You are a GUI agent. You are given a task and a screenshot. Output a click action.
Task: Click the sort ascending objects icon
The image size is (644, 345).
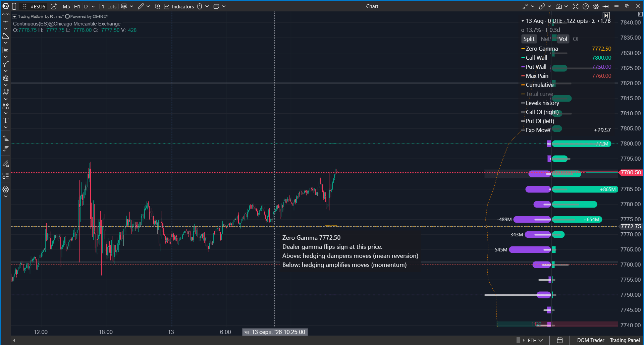pyautogui.click(x=6, y=138)
